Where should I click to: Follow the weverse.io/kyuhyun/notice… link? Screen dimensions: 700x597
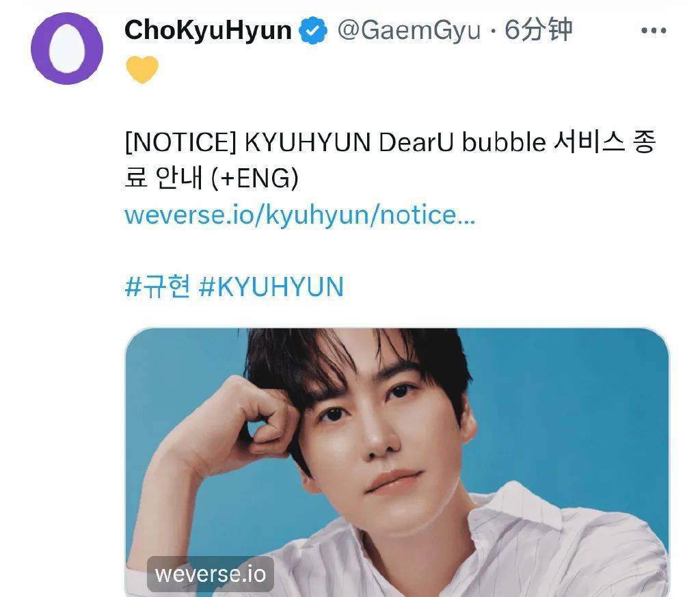point(300,215)
